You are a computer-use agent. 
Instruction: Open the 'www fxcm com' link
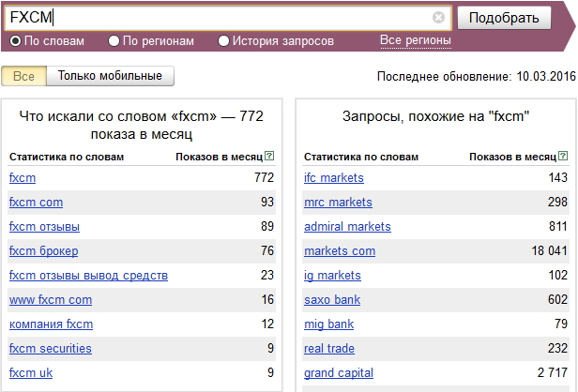pyautogui.click(x=51, y=300)
